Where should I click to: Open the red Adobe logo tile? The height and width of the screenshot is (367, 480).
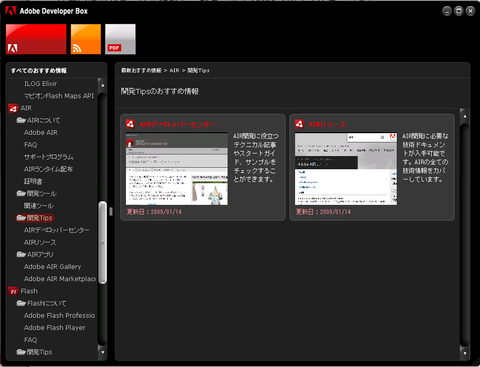(x=36, y=39)
